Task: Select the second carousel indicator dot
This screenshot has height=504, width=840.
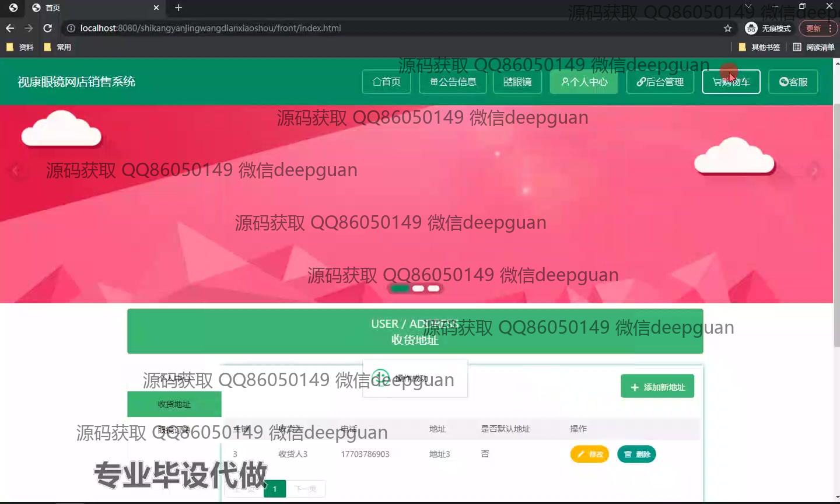Action: tap(418, 288)
